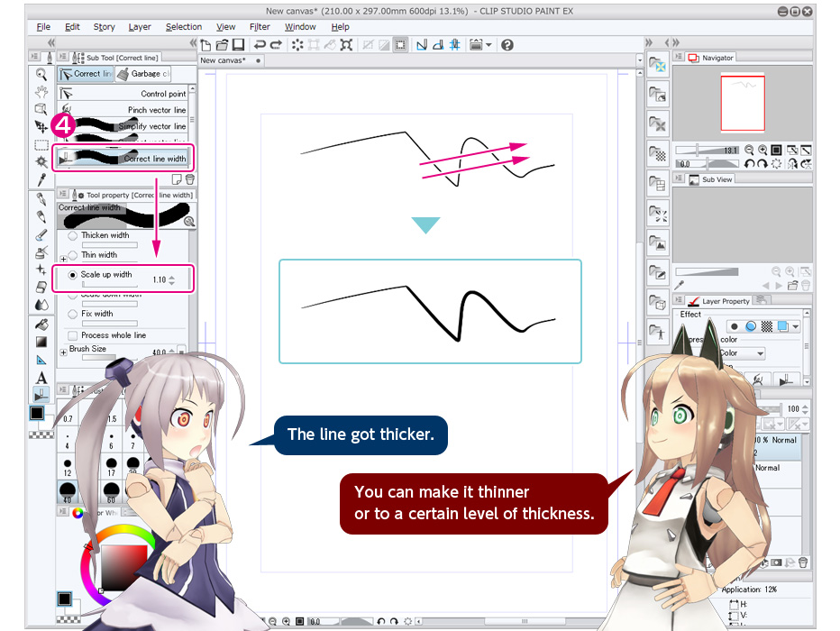
Task: Open the Expression color dropdown in Layer Property
Action: point(759,353)
